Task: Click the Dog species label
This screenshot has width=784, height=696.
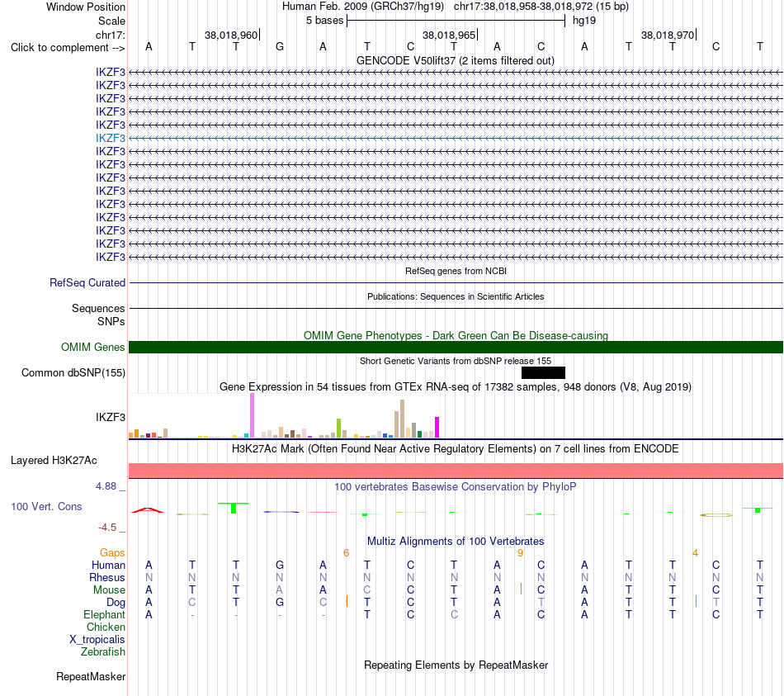Action: [x=116, y=603]
